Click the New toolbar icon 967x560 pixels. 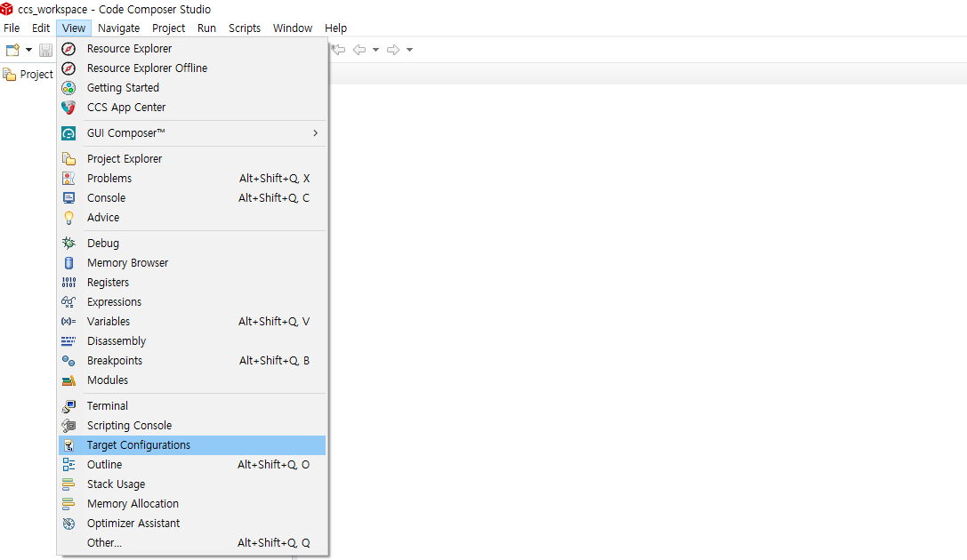click(12, 50)
